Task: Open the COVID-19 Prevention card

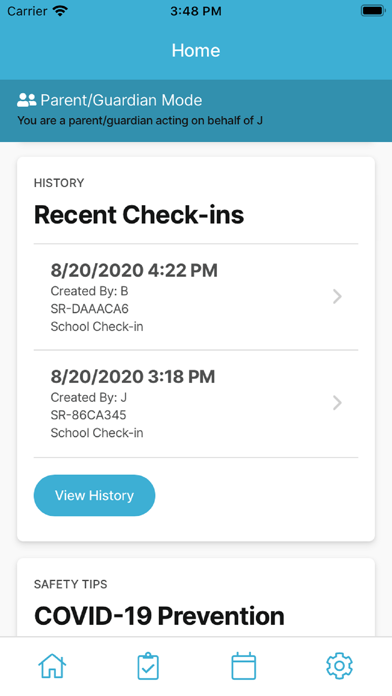Action: tap(196, 597)
